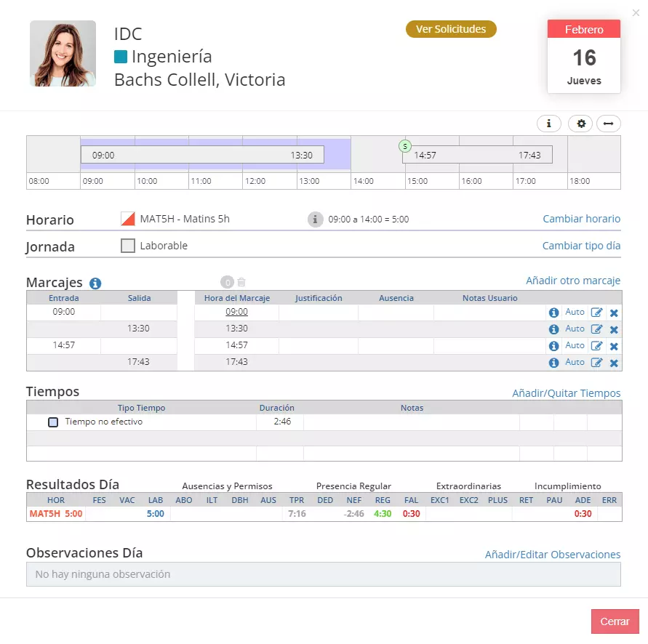Edit the 17:43 marcaje with pencil icon
The image size is (648, 644).
tap(596, 363)
